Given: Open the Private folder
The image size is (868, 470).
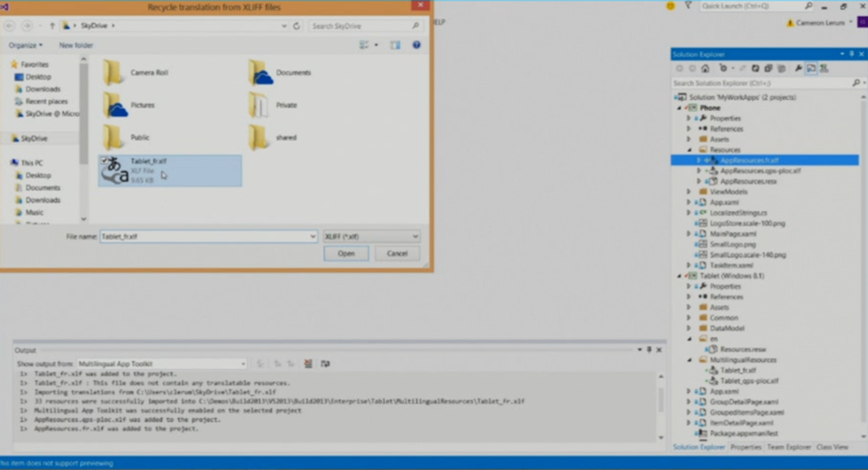Looking at the screenshot, I should pyautogui.click(x=274, y=105).
